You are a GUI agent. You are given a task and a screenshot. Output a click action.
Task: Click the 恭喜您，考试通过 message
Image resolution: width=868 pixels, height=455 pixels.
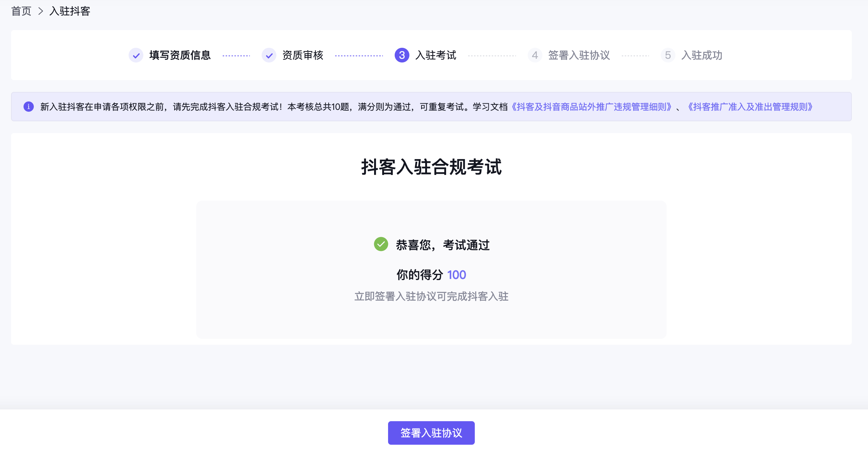[x=443, y=245]
